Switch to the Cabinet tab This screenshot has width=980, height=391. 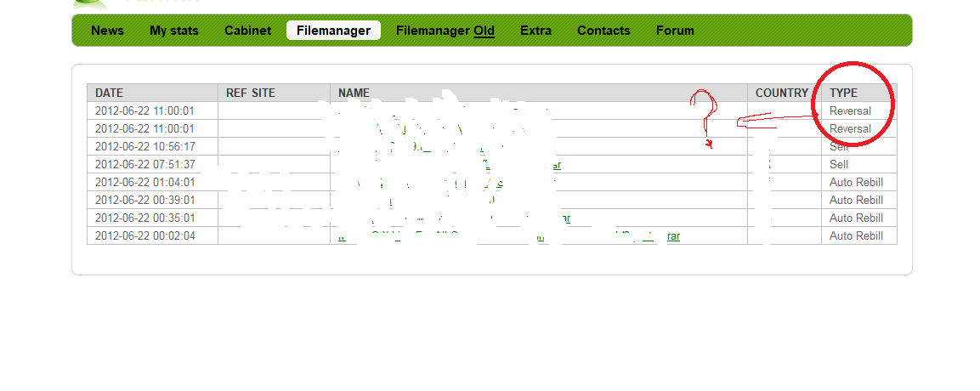tap(247, 31)
